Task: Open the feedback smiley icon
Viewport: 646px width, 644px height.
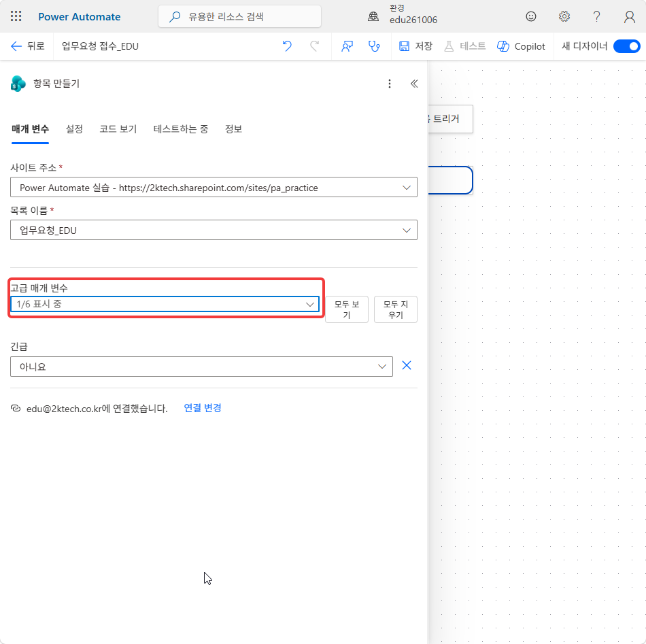Action: click(x=531, y=16)
